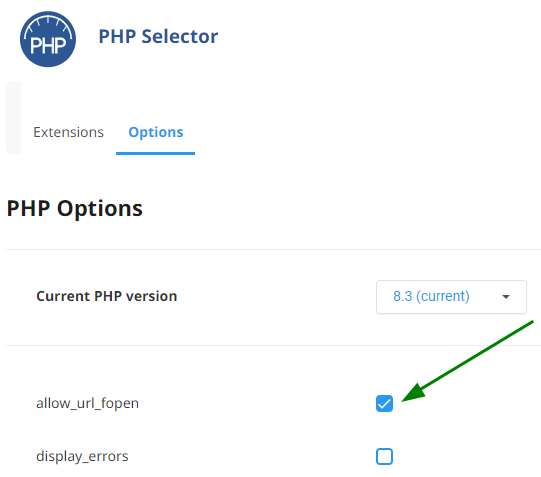Switch to the Extensions tab

click(68, 132)
